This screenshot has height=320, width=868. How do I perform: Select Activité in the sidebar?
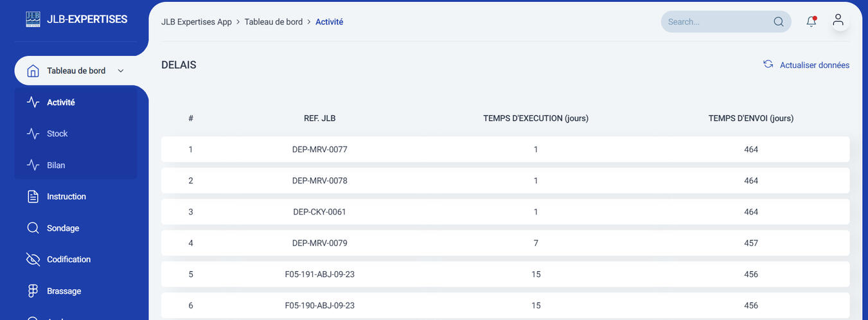(x=61, y=102)
